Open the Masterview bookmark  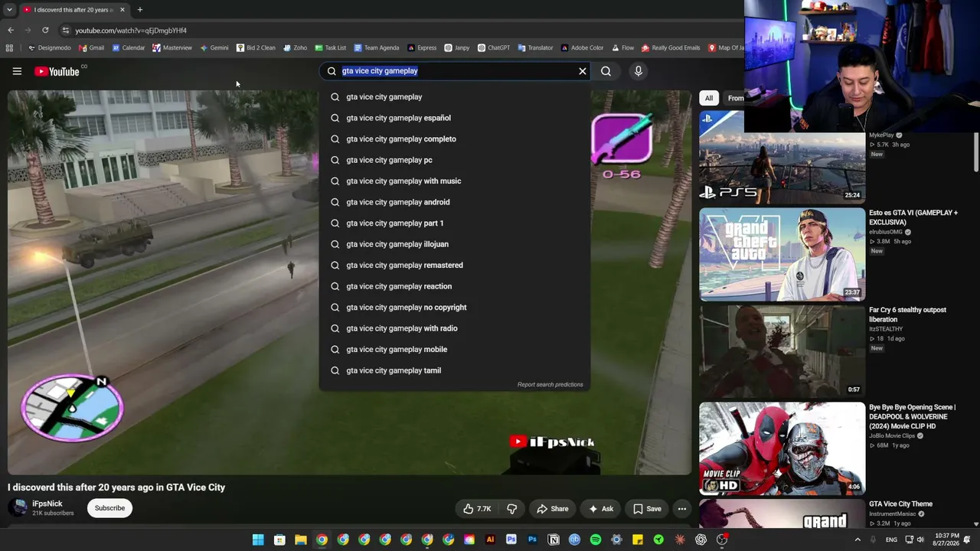coord(172,47)
